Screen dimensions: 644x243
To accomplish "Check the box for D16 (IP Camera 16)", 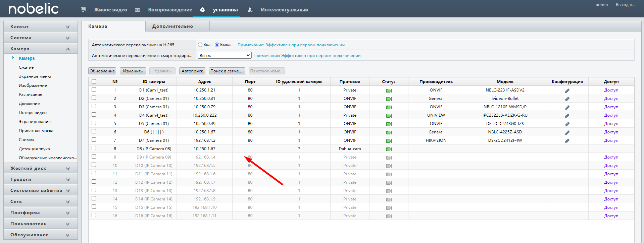I will point(94,215).
